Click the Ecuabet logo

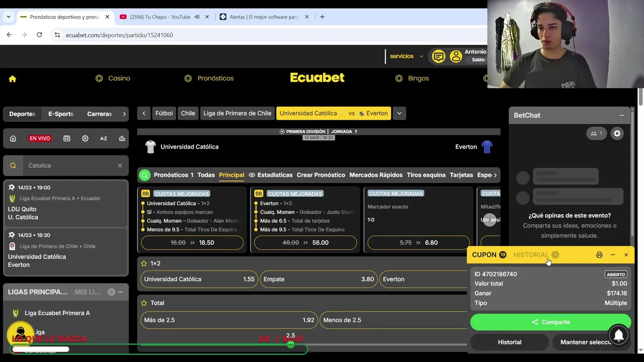coord(317,77)
